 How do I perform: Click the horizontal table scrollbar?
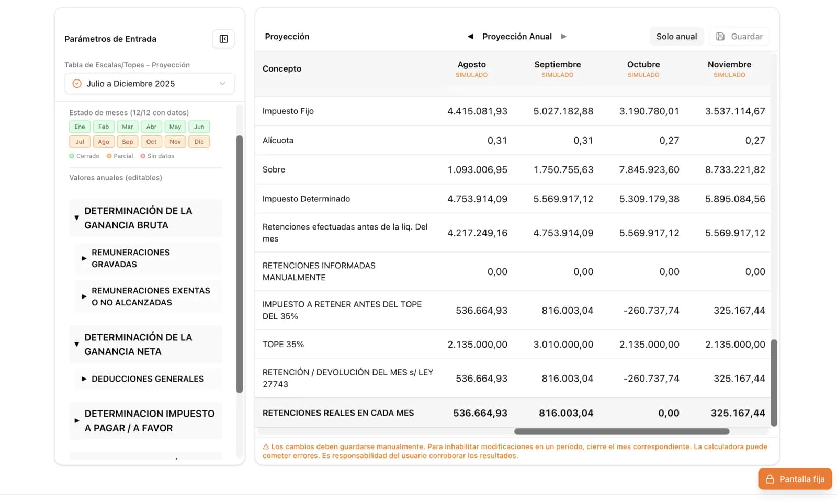[621, 432]
